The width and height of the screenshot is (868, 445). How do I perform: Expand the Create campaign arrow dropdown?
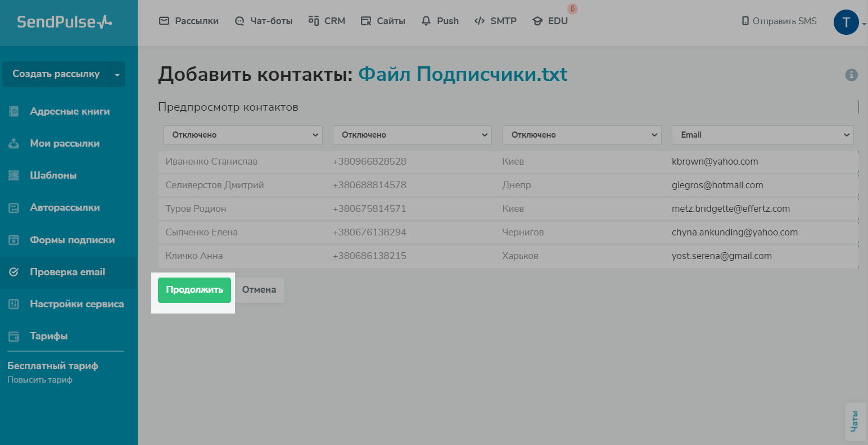(117, 74)
